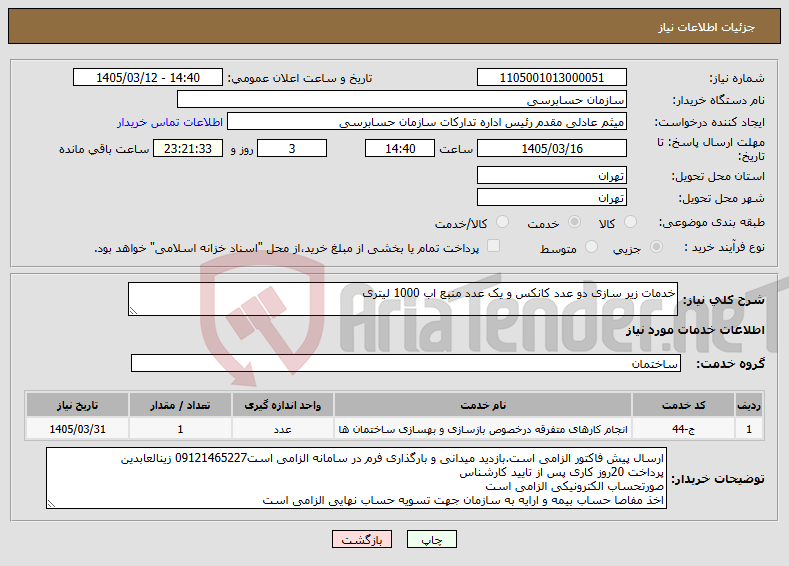This screenshot has height=566, width=789.
Task: Click the deadline time field 14:40
Action: [400, 148]
